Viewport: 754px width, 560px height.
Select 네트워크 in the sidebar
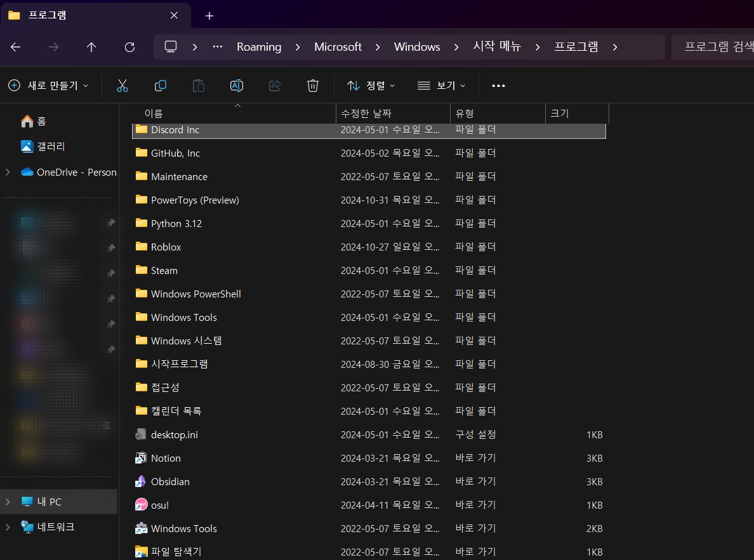[x=48, y=527]
